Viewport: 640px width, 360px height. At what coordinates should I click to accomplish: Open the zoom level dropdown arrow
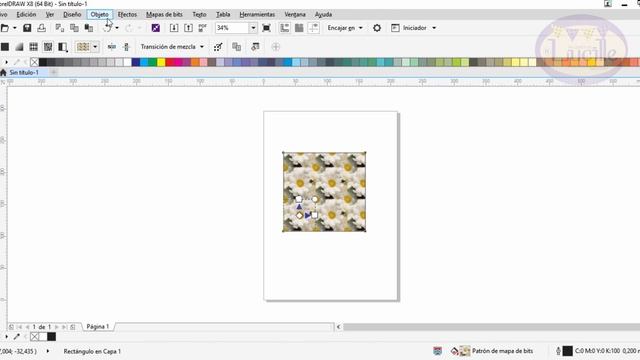pos(253,28)
